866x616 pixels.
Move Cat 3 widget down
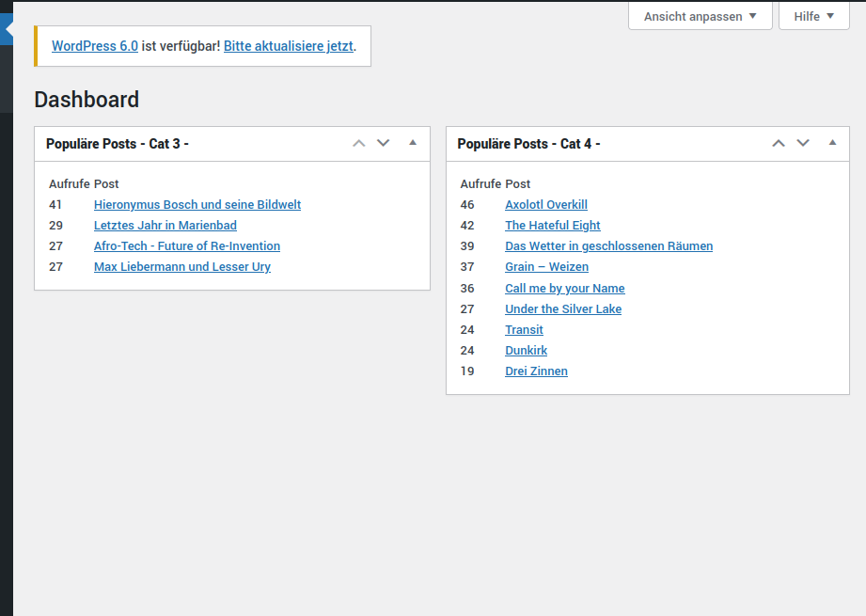click(384, 143)
